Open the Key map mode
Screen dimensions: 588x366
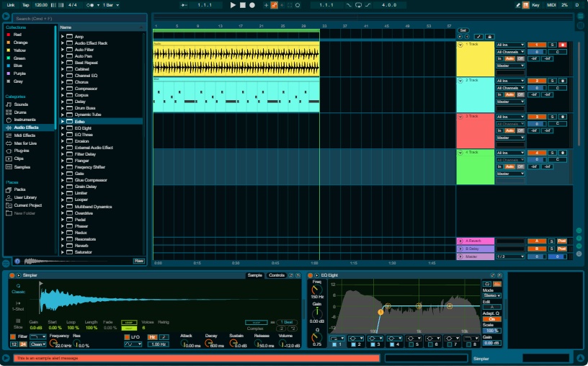[x=535, y=5]
